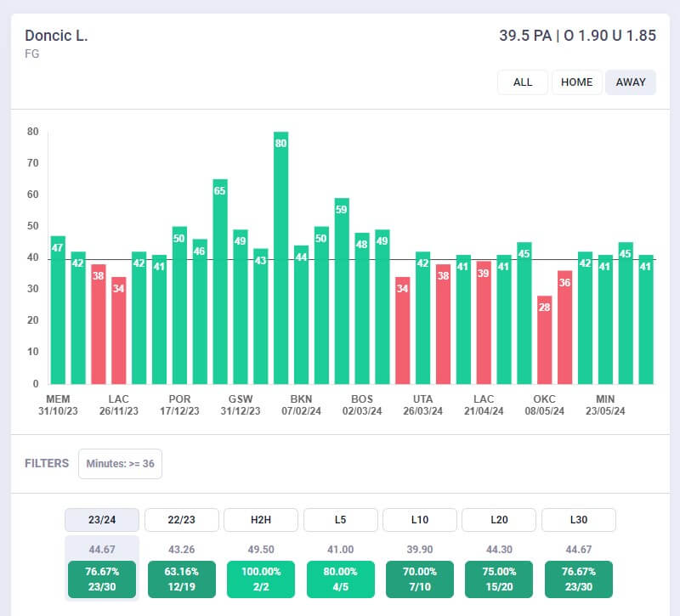Click the 43.26 average under 22/23
680x616 pixels.
(x=181, y=550)
